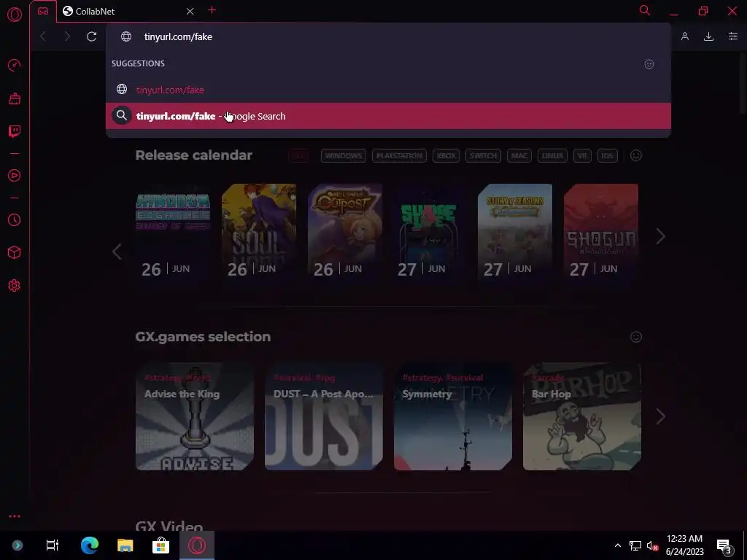Open the Opera menu logo button
747x560 pixels.
(15, 15)
